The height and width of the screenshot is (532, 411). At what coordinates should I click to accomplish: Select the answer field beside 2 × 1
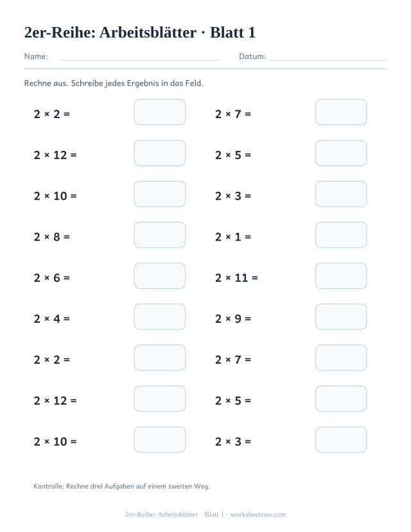pos(341,235)
